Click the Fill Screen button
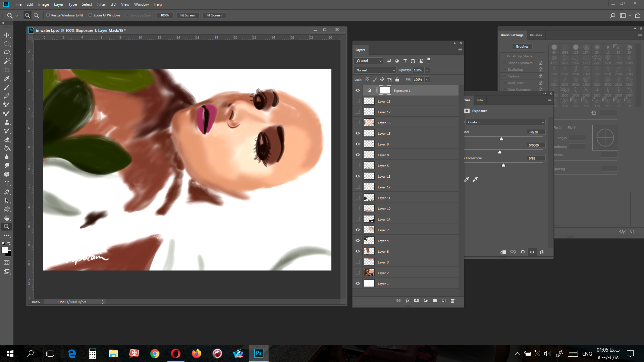This screenshot has width=644, height=362. pyautogui.click(x=214, y=15)
